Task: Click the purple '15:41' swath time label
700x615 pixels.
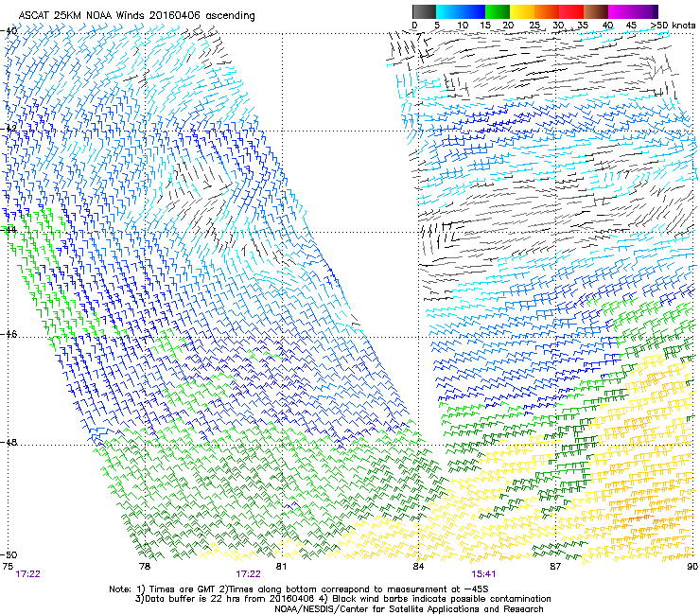Action: point(483,574)
